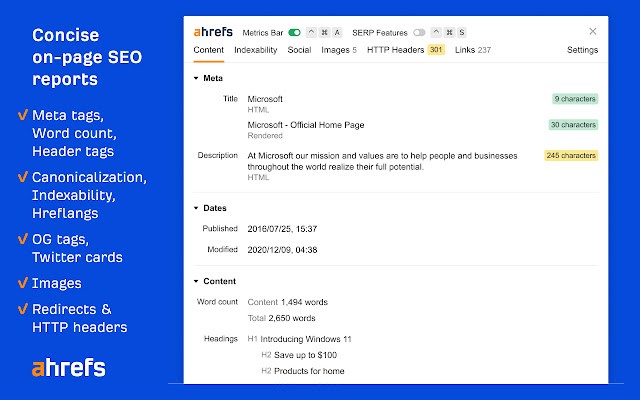Click the modified date 2020/12/09, 04:38
The height and width of the screenshot is (400, 640).
(282, 250)
